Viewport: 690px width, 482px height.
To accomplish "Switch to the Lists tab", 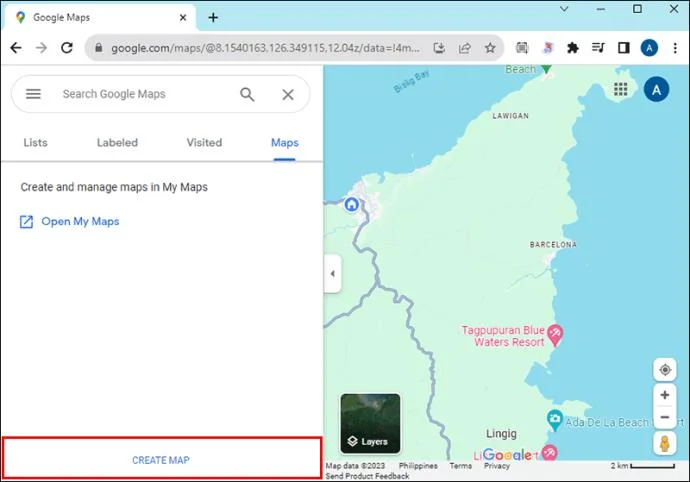I will (35, 143).
